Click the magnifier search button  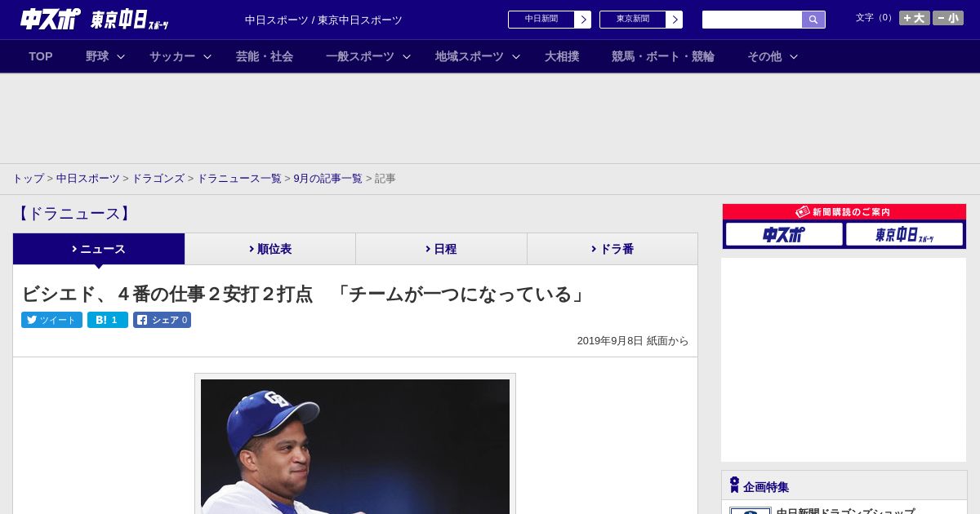pos(813,20)
